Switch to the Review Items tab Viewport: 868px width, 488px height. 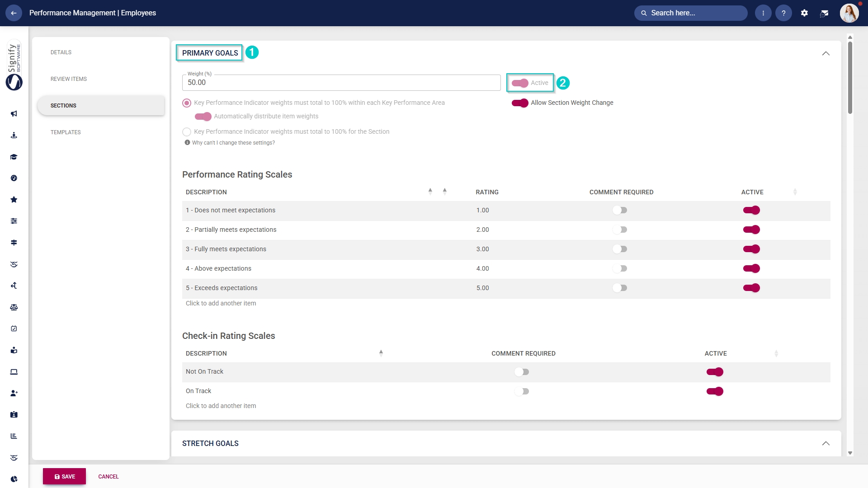69,79
